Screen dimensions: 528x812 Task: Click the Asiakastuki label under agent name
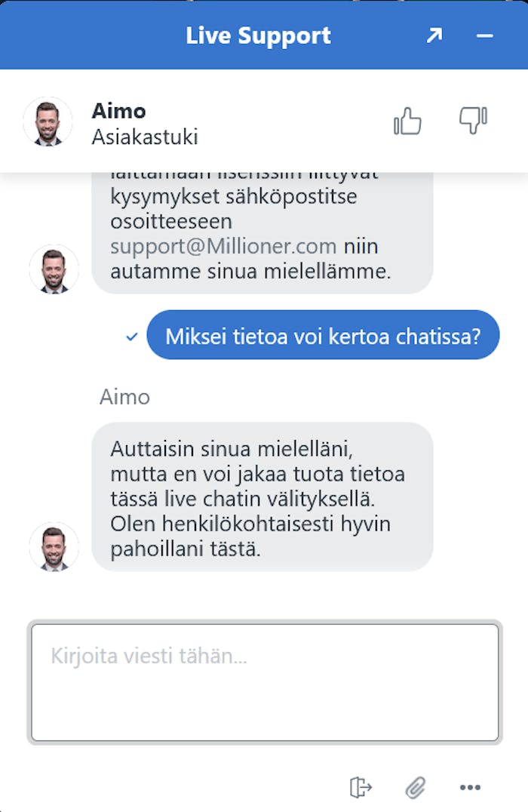click(145, 137)
